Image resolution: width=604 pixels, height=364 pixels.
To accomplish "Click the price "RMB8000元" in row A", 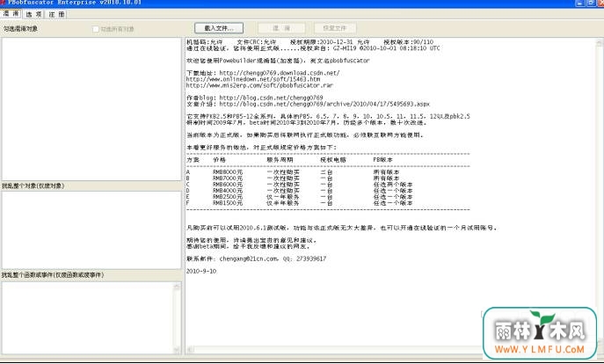I will (x=228, y=172).
